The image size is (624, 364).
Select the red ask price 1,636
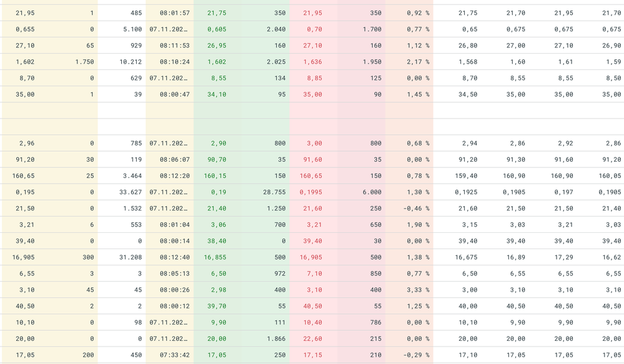coord(312,62)
